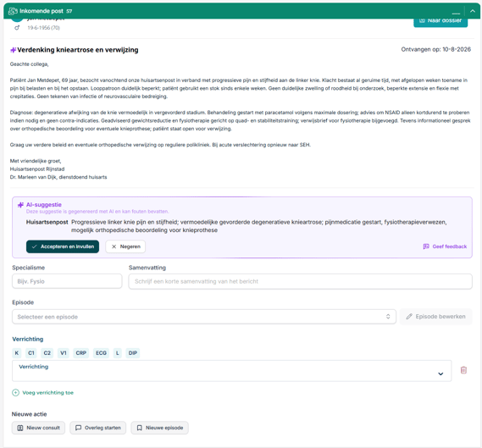Collapse panel using header chevron up icon
Screen dimensions: 482x448
point(473,11)
